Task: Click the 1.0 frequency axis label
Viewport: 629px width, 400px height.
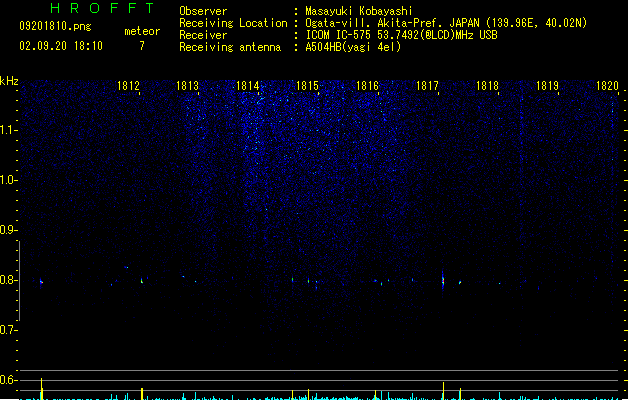Action: [x=8, y=180]
